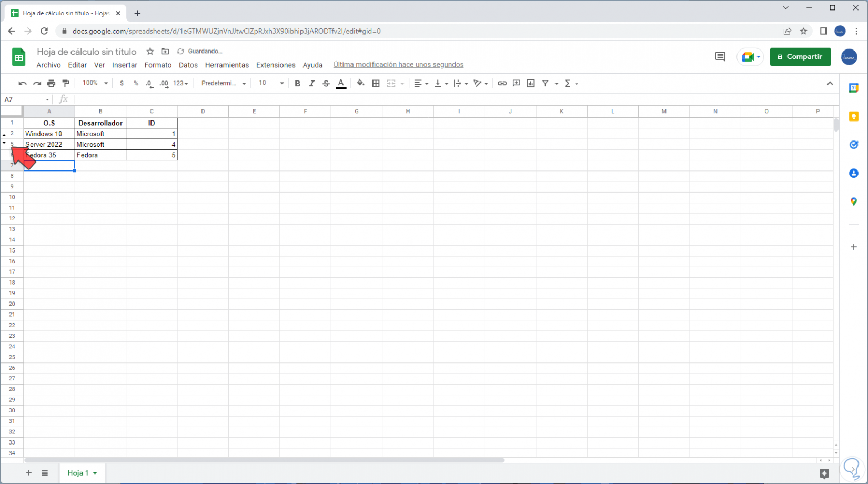The image size is (868, 484).
Task: Open Google Calendar side panel
Action: (x=853, y=88)
